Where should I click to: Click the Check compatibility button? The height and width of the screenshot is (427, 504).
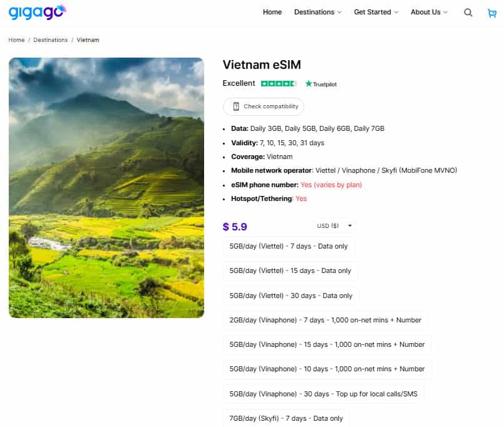(264, 106)
